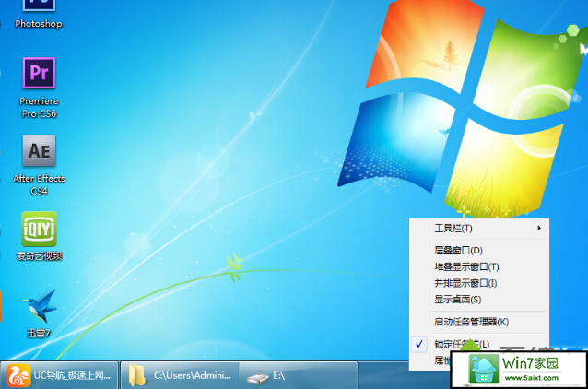Open 启动任务管理器(K) menu item

point(479,322)
